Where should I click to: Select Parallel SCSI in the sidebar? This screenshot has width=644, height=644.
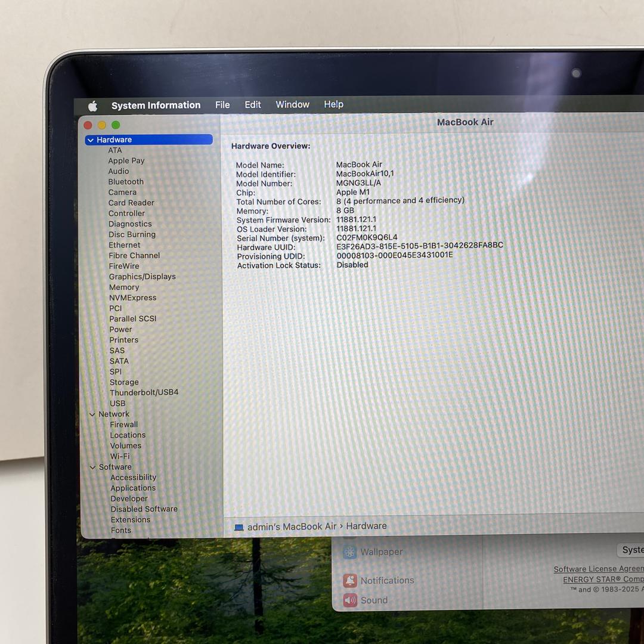click(132, 319)
